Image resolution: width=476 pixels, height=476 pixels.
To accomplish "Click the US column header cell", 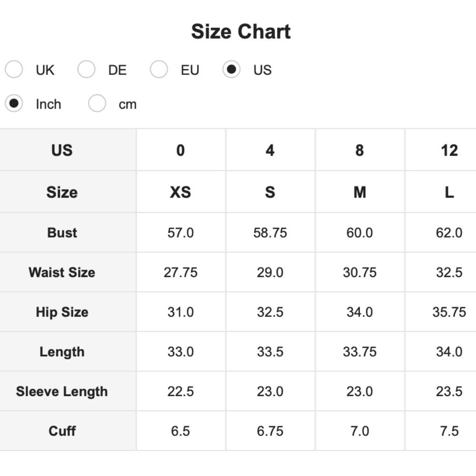I will (68, 150).
